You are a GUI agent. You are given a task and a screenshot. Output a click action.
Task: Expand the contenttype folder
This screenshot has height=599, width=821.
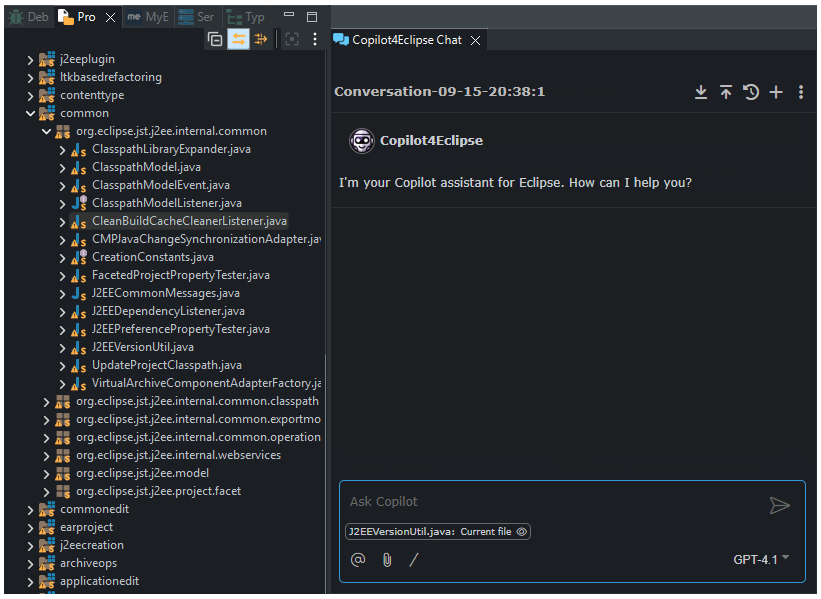tap(30, 96)
